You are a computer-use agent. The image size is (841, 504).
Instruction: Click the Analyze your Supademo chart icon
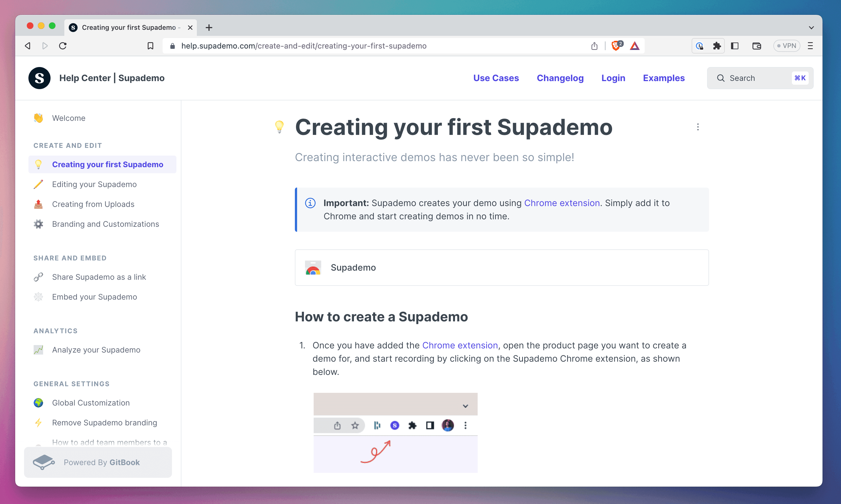pos(38,350)
